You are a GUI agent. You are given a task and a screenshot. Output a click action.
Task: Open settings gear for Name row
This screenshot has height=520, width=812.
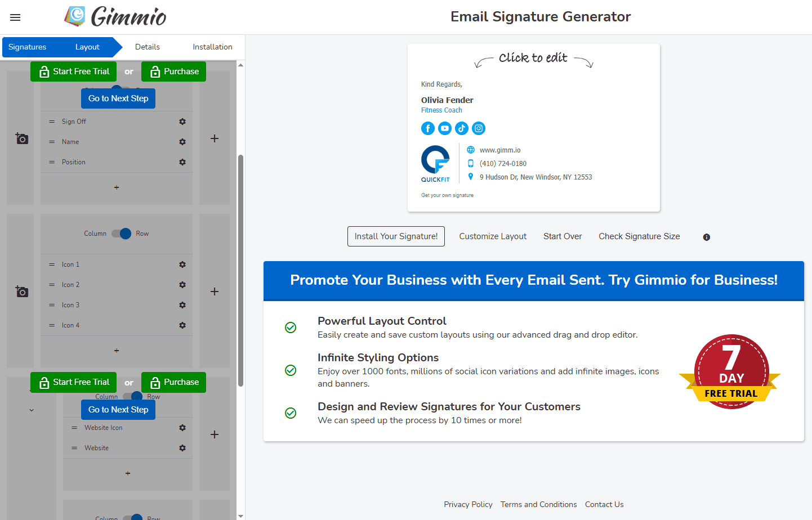(x=182, y=142)
